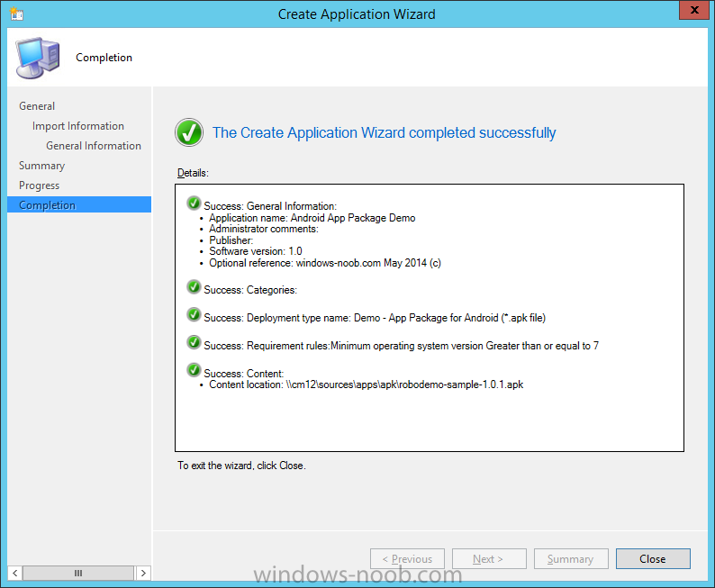
Task: Click the green check beside Deployment type name
Action: point(194,314)
